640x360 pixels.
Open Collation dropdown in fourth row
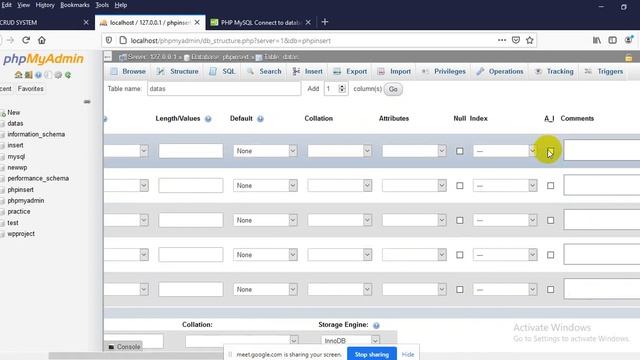click(340, 255)
